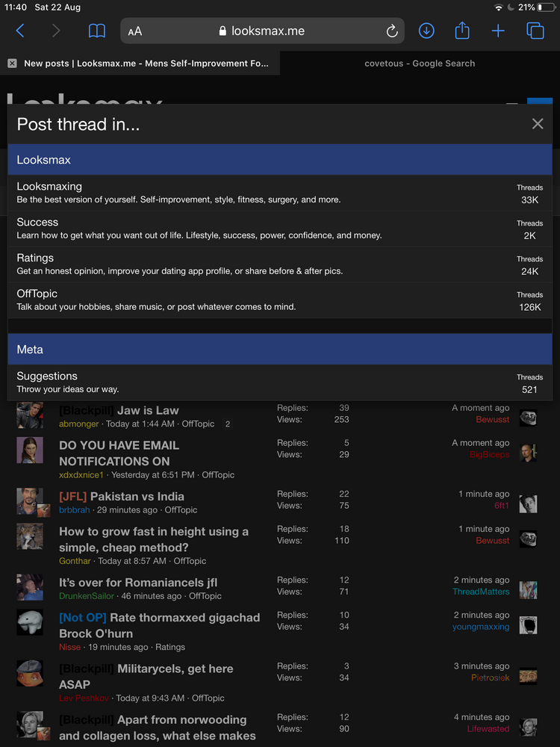Switch to the covetous Google Search tab
Viewport: 560px width, 747px height.
(x=420, y=63)
